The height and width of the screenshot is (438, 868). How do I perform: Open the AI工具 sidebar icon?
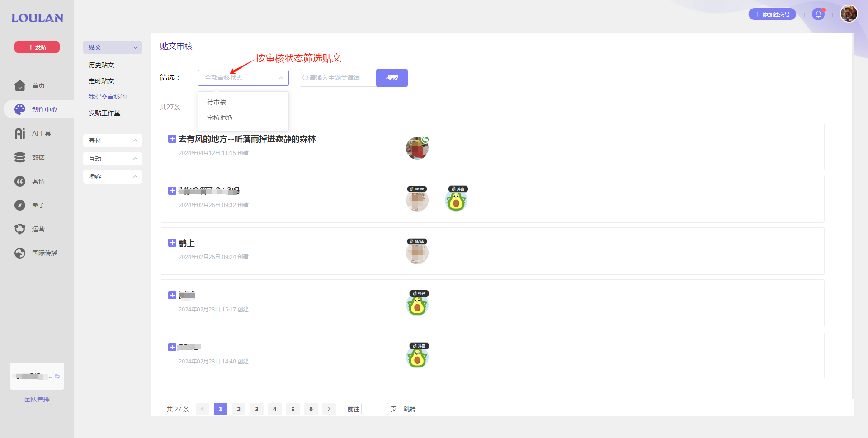coord(20,133)
